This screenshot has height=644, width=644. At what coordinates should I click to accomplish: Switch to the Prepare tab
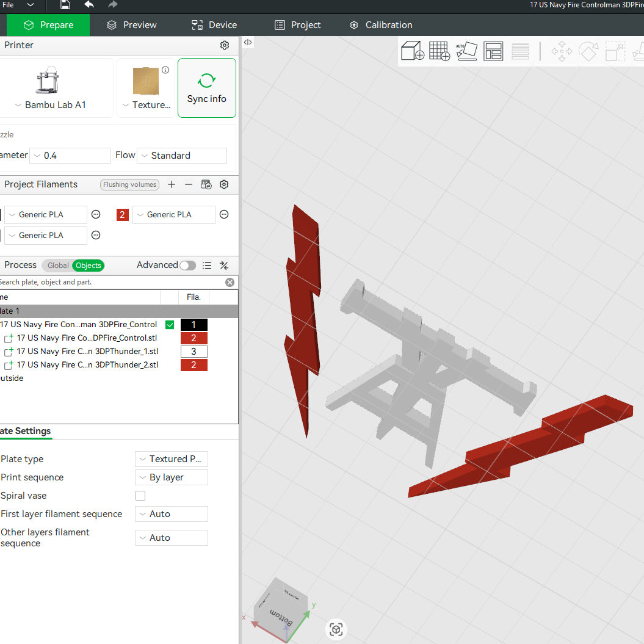click(48, 25)
